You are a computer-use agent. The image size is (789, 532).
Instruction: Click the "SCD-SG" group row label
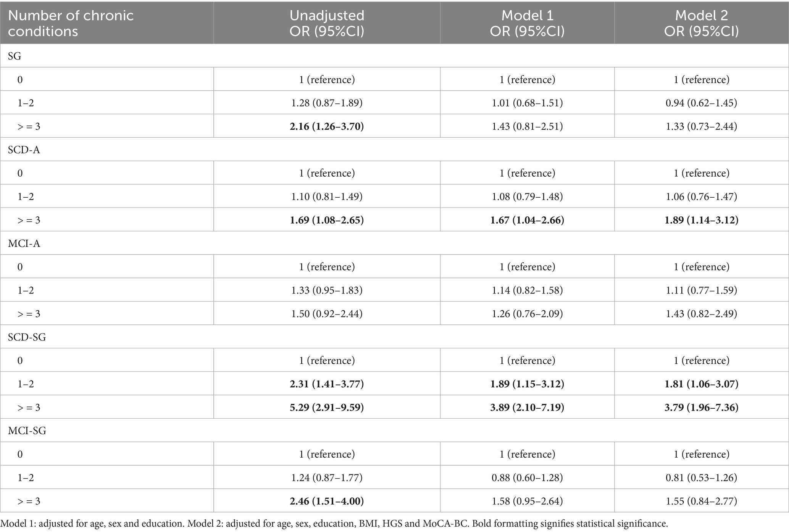pyautogui.click(x=27, y=337)
